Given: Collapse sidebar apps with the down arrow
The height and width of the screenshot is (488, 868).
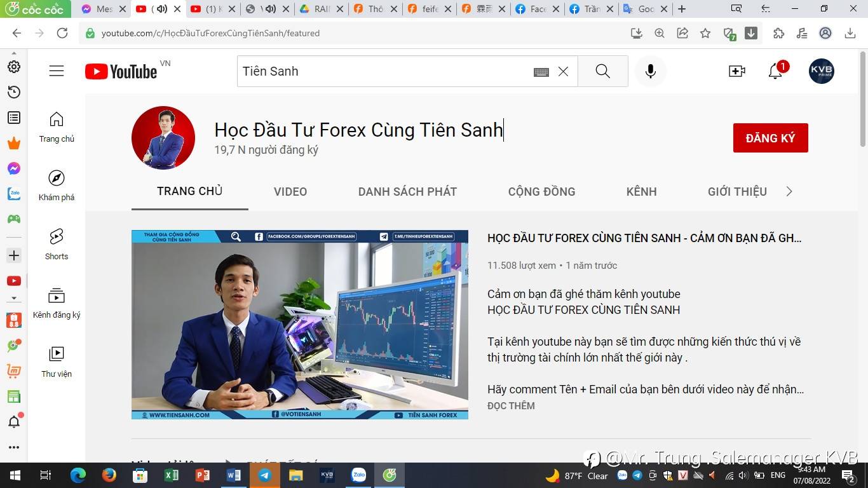Looking at the screenshot, I should tap(13, 298).
